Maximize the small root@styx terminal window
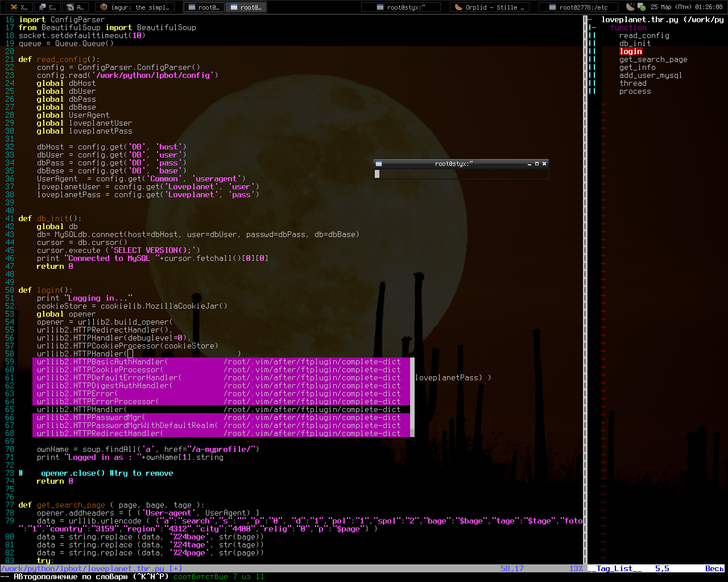The image size is (728, 582). coord(537,164)
